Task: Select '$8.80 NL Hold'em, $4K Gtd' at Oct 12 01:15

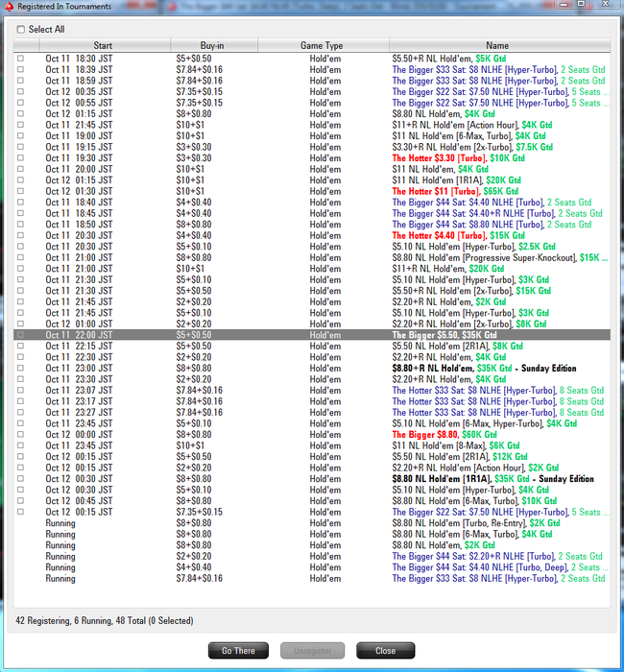Action: pos(312,113)
